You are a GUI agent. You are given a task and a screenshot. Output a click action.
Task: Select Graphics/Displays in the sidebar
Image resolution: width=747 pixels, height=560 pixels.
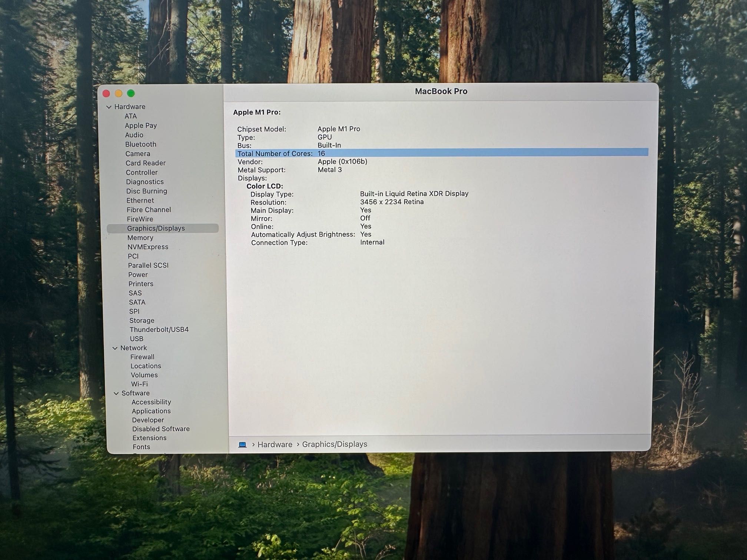click(x=163, y=228)
